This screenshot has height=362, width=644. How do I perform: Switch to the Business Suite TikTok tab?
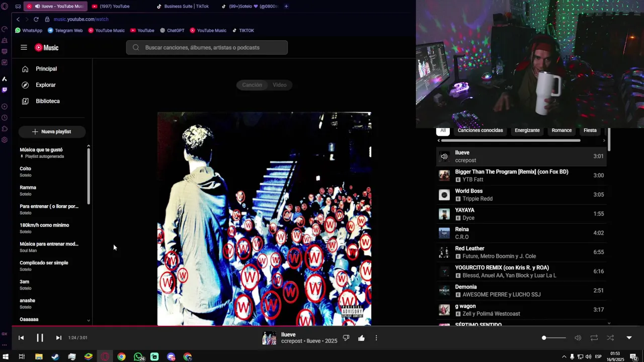point(186,6)
